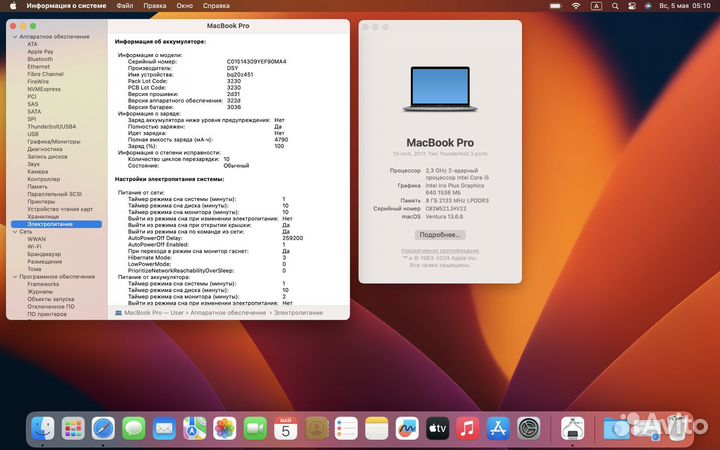The image size is (720, 450).
Task: Select ATA in the sidebar
Action: coord(32,44)
